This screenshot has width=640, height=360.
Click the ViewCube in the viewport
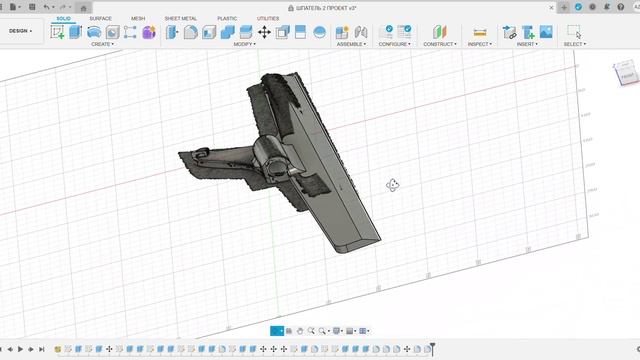626,73
